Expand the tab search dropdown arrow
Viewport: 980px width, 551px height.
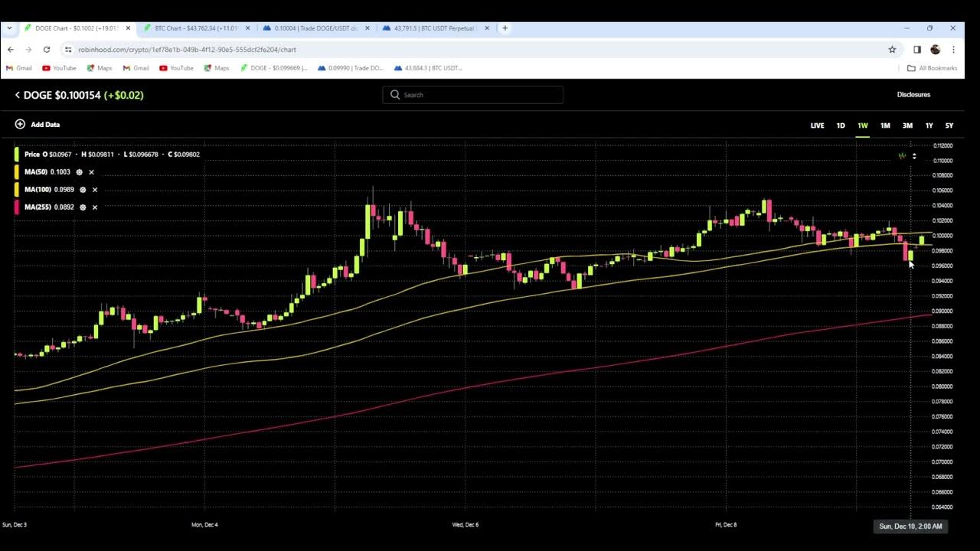(10, 28)
